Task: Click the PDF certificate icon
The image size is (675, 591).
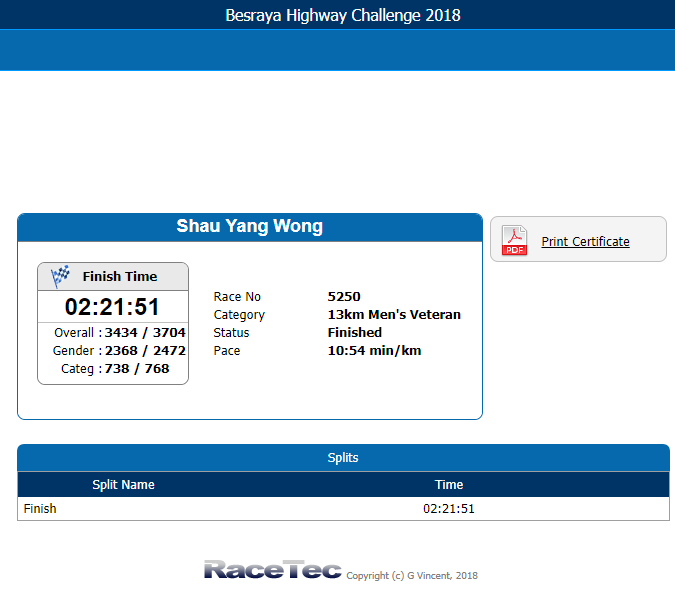Action: pyautogui.click(x=514, y=240)
